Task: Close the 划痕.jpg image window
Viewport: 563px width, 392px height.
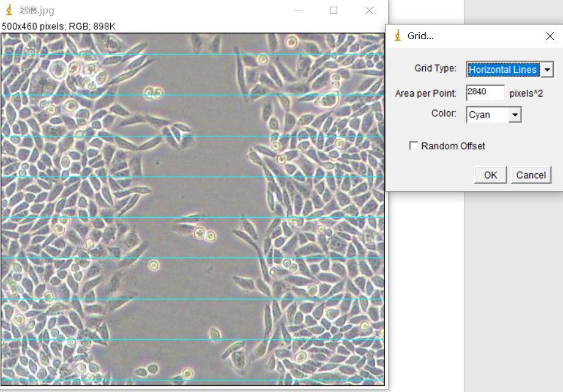Action: click(370, 10)
